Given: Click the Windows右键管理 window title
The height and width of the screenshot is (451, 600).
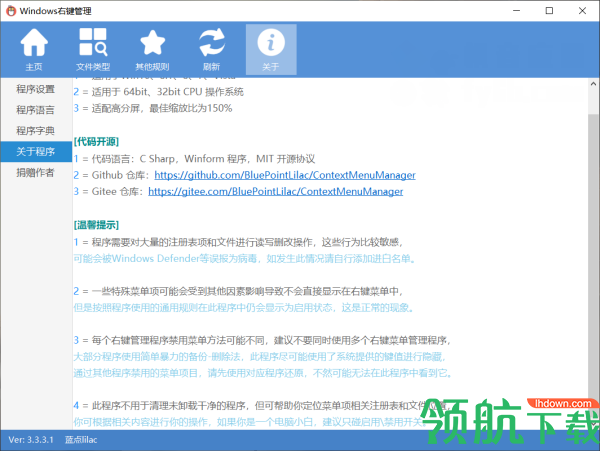Looking at the screenshot, I should pyautogui.click(x=55, y=11).
